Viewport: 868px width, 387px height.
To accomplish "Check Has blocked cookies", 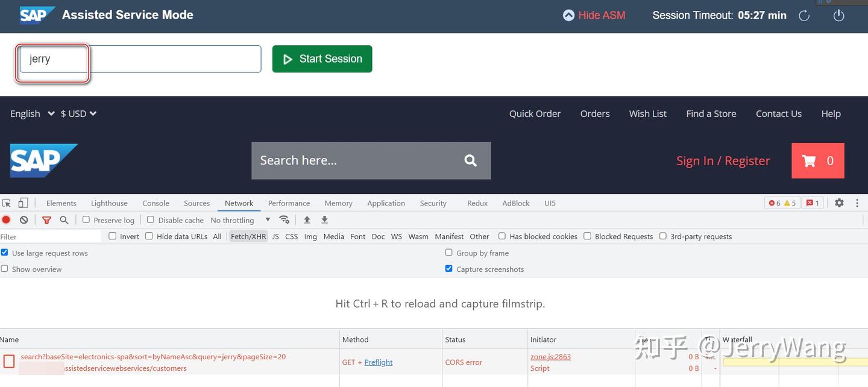I will pyautogui.click(x=502, y=236).
